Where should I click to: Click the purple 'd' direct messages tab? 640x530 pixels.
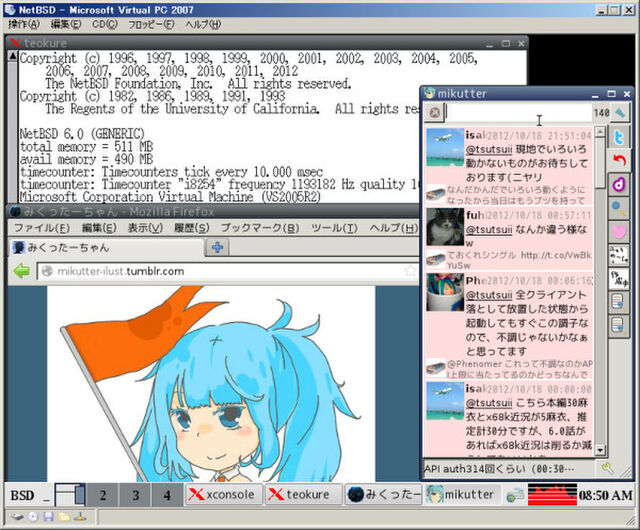tap(620, 184)
